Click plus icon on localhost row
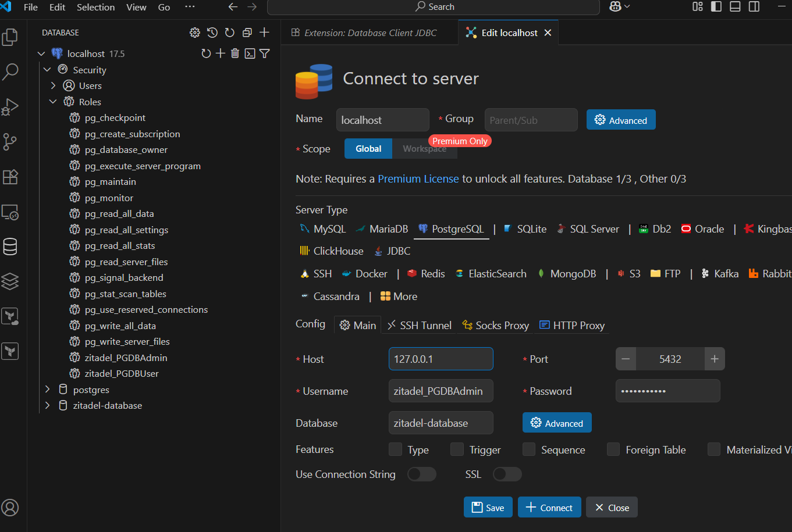This screenshot has width=792, height=532. point(221,53)
